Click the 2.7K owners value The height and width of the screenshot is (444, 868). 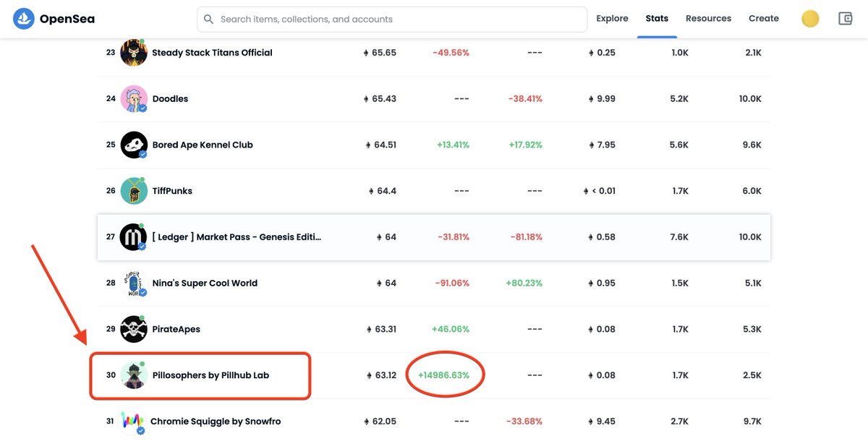tap(679, 422)
